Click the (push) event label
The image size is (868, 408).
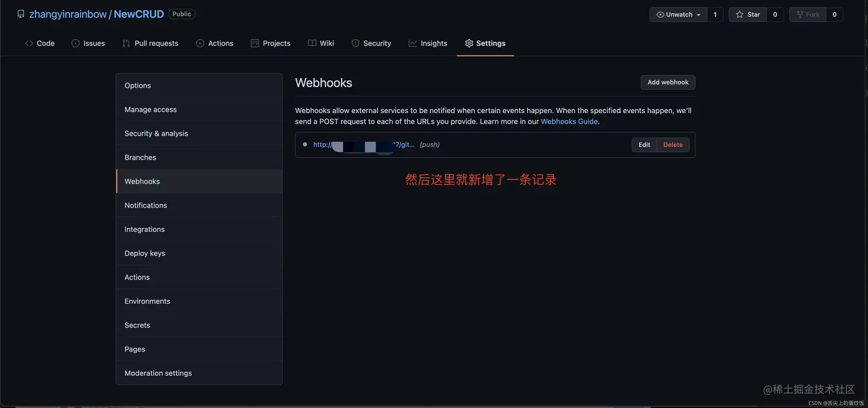429,145
